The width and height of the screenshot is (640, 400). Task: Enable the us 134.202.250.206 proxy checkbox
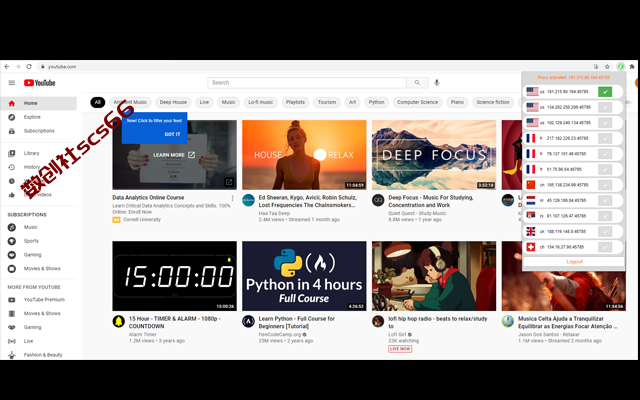[605, 107]
